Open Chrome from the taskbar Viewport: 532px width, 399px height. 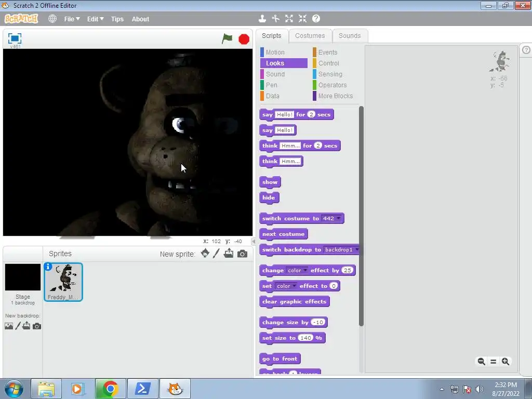pyautogui.click(x=110, y=389)
